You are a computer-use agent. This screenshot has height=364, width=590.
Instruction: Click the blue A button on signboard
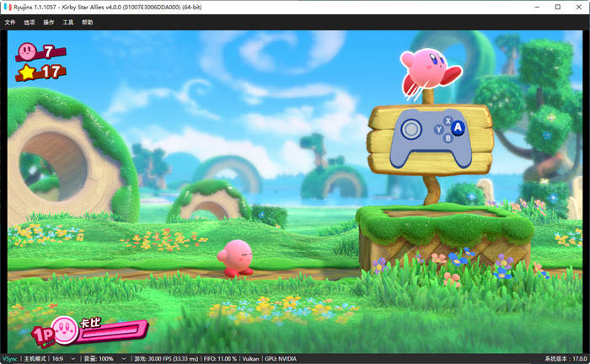458,128
